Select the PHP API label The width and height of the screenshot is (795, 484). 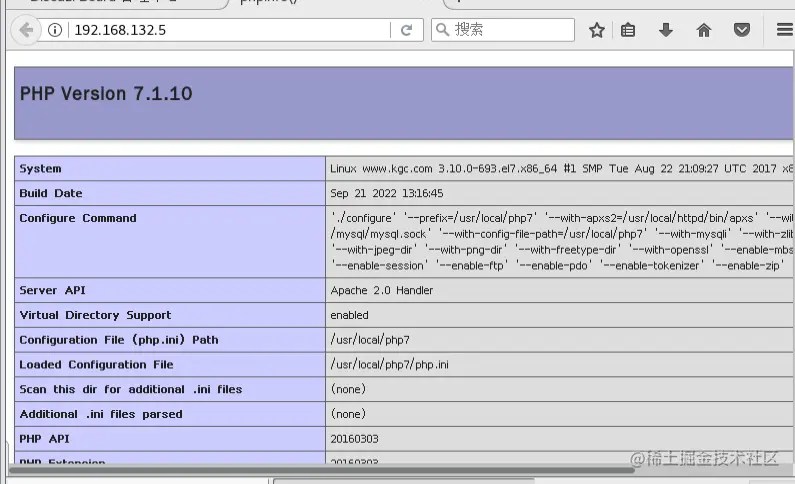[45, 439]
